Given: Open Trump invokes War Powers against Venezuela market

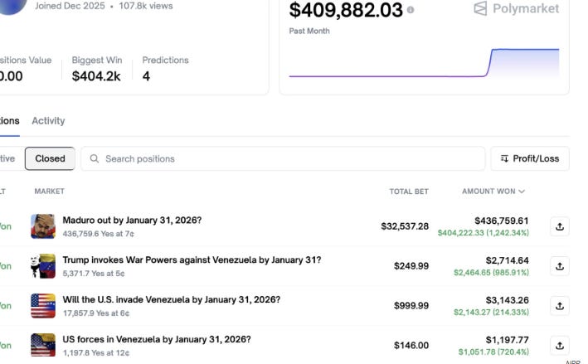Looking at the screenshot, I should tap(192, 260).
